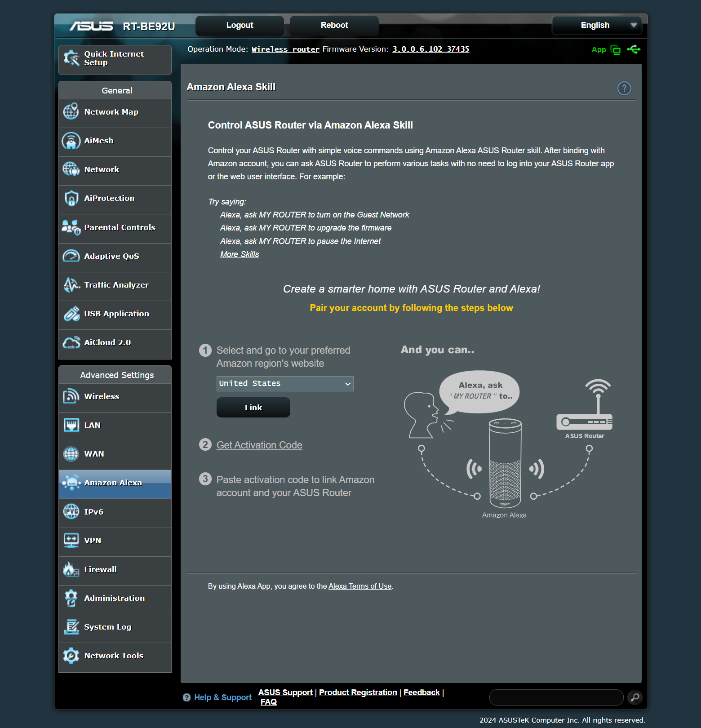Click the LAN port icon
Viewport: 701px width, 728px height.
[x=71, y=425]
